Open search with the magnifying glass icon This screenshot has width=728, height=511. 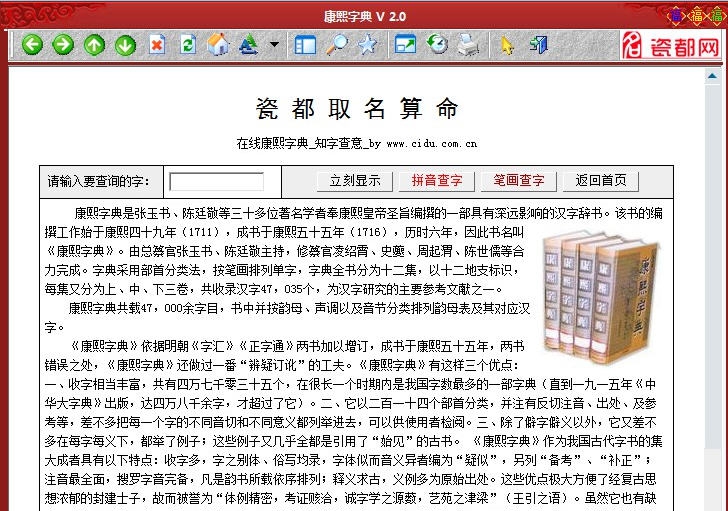[337, 45]
